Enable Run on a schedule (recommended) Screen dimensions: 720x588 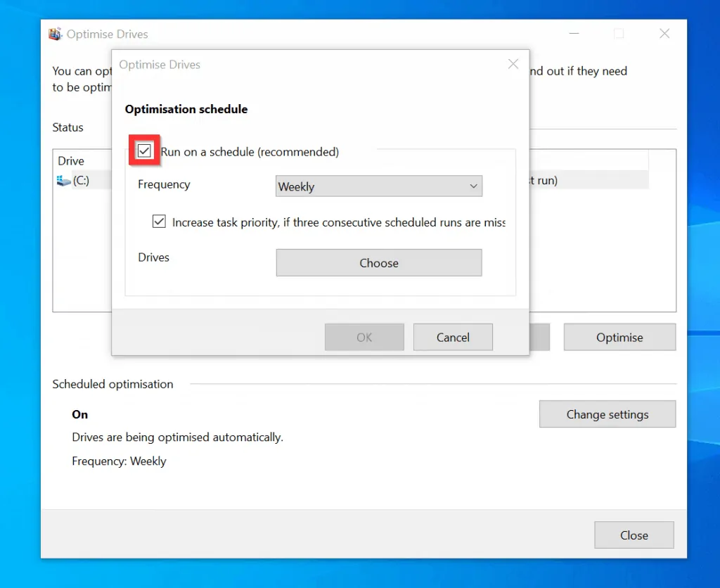[x=144, y=151]
